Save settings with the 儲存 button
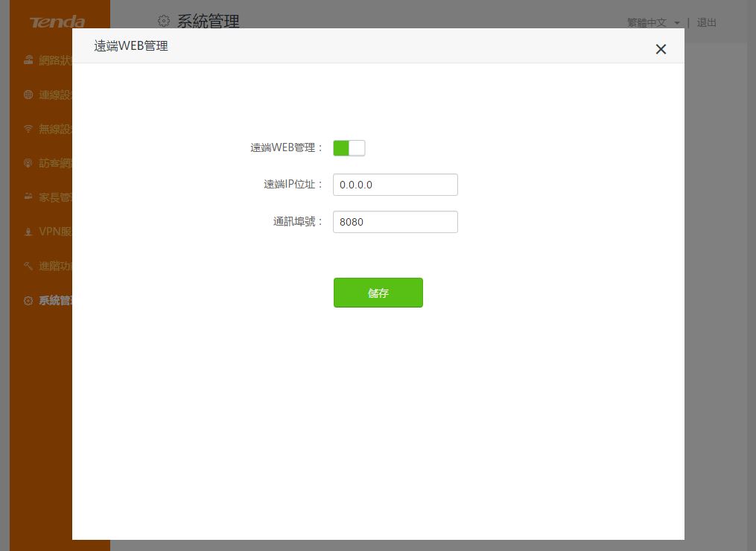The width and height of the screenshot is (756, 551). tap(378, 293)
